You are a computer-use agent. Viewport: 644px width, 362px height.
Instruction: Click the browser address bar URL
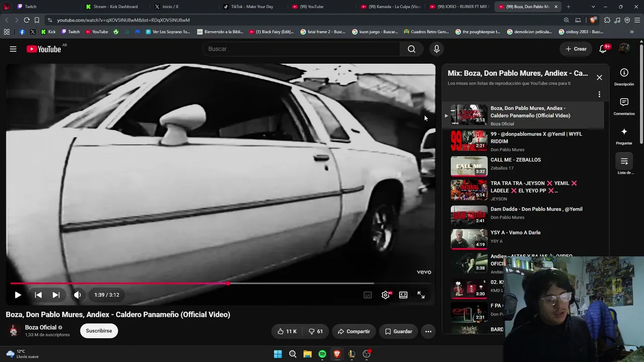(123, 20)
